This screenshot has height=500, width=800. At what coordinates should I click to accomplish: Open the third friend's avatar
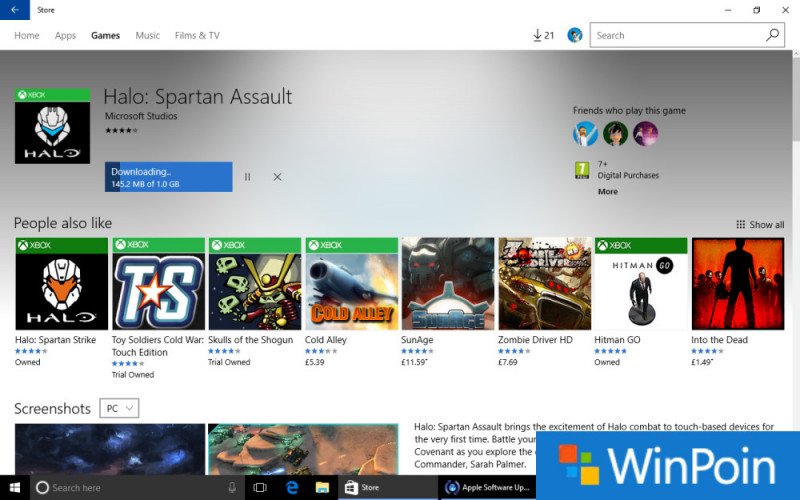(645, 134)
